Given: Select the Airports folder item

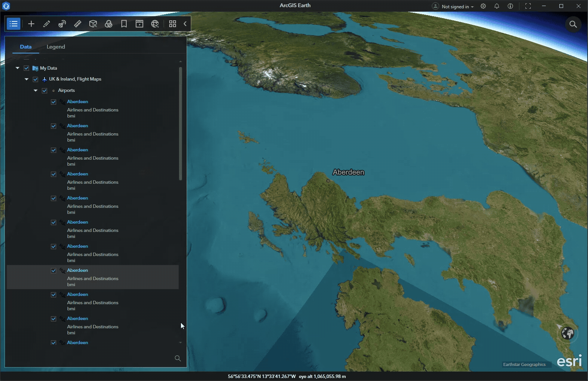Looking at the screenshot, I should (x=66, y=90).
